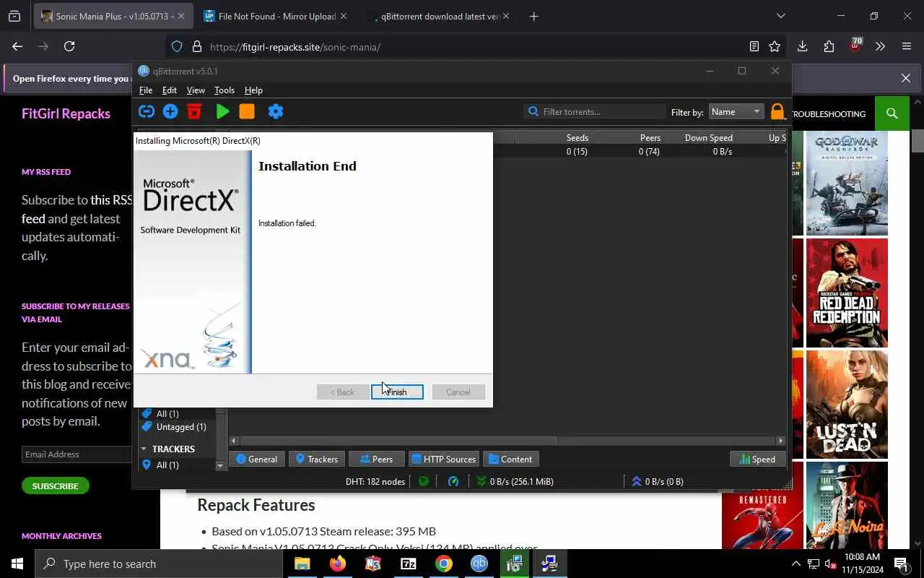Open 7-Zip from the taskbar
Screen dimensions: 924x578
pos(408,564)
